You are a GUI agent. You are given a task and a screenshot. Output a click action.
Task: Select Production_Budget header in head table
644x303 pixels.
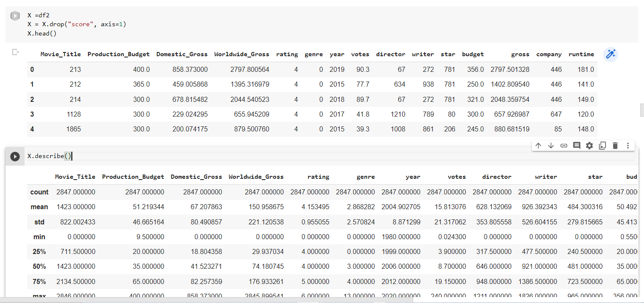[x=118, y=54]
